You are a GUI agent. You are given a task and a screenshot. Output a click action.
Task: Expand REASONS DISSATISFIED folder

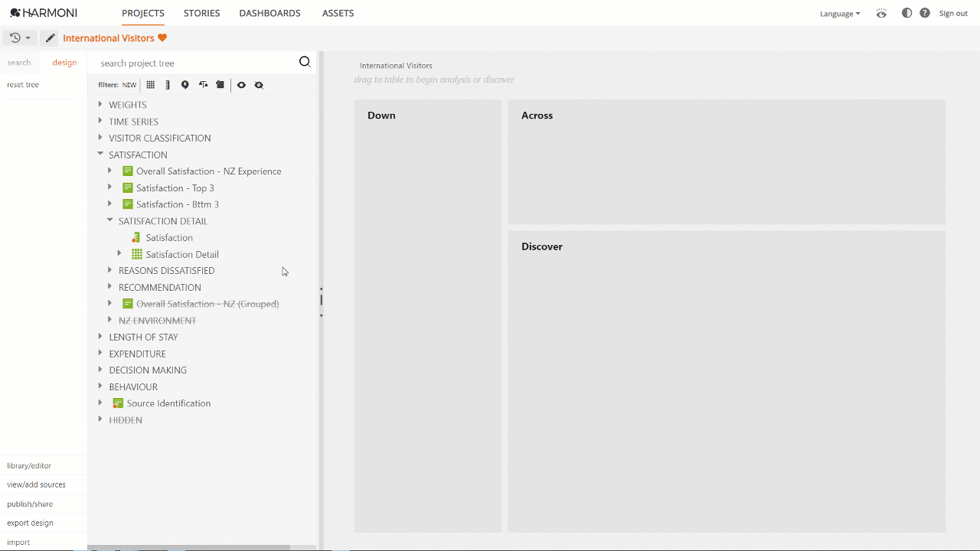110,270
